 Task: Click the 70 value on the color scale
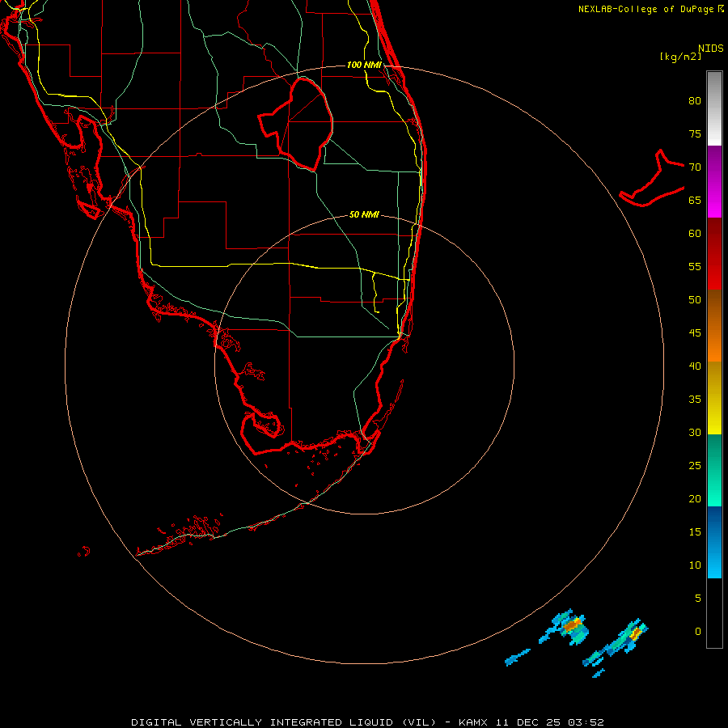click(x=695, y=167)
